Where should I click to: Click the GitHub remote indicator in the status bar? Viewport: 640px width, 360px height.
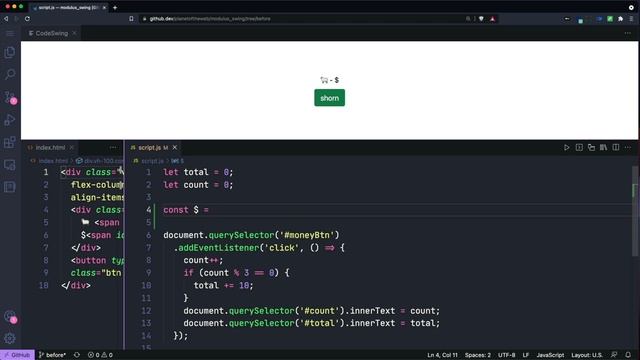pyautogui.click(x=18, y=355)
